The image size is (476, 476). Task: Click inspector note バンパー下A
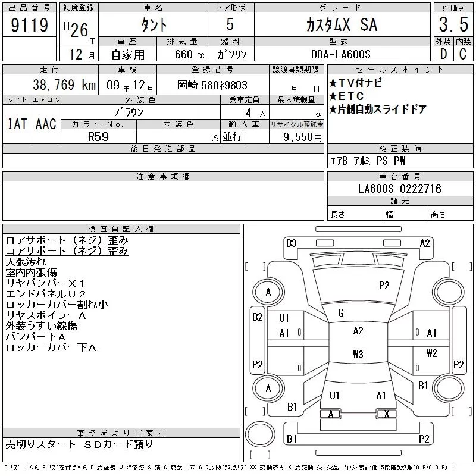point(36,337)
